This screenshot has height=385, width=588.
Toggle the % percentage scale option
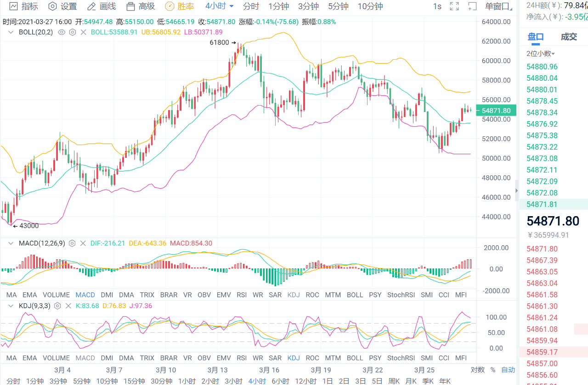click(493, 370)
